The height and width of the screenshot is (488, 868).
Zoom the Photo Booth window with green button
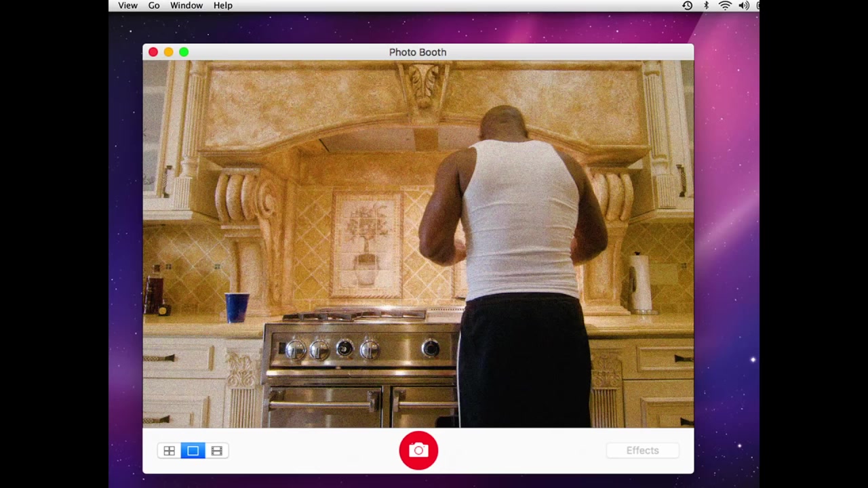click(x=184, y=52)
